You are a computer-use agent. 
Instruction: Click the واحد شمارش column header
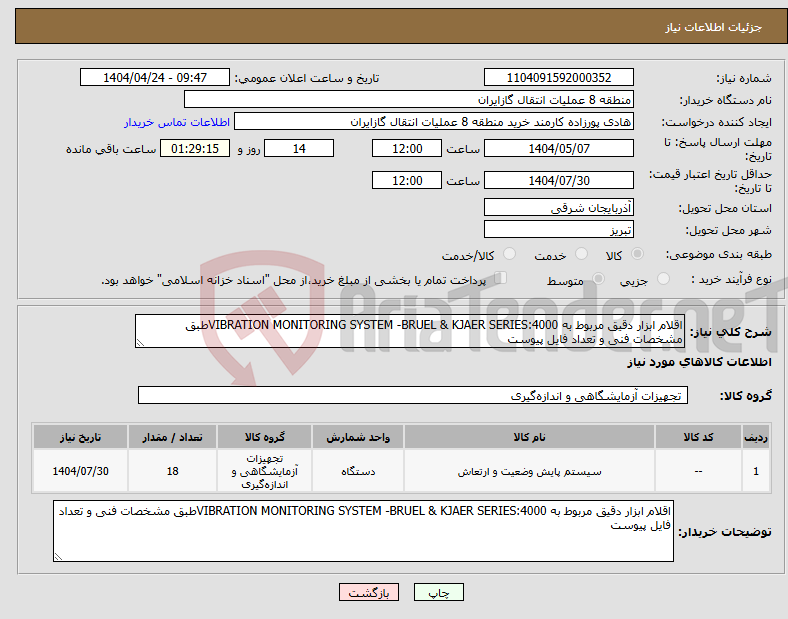[x=358, y=437]
